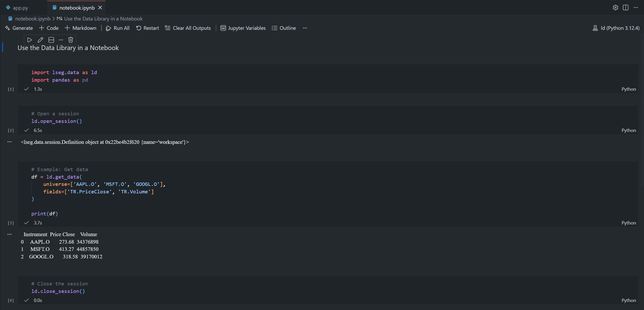Open kernel picker ld (Python 3.12.4)
644x310 pixels.
point(616,28)
